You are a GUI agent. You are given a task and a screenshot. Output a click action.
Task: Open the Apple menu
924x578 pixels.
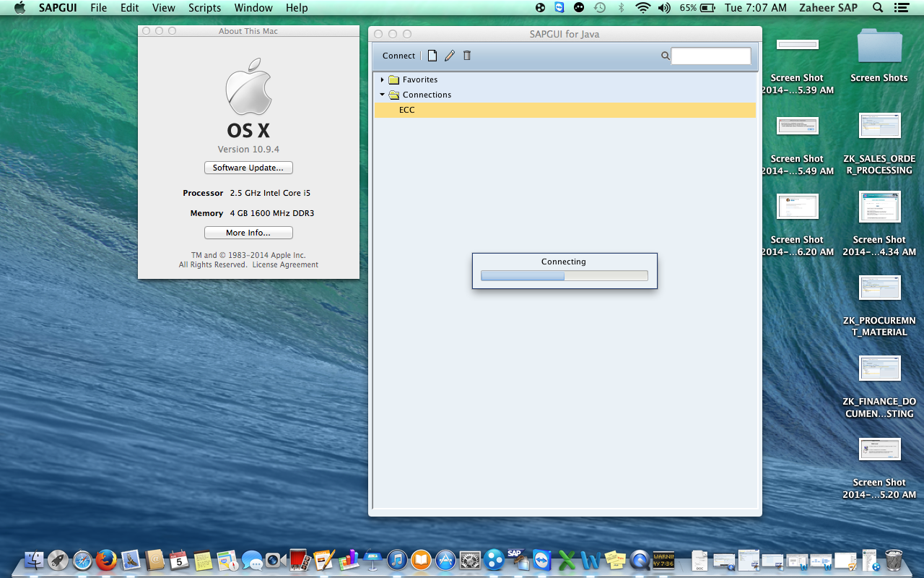coord(19,8)
